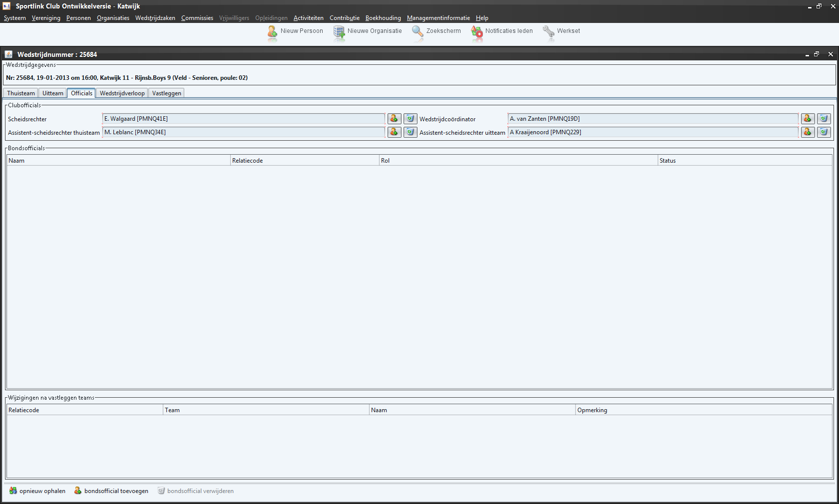Click the field containing A. van Zanten

[x=653, y=119]
